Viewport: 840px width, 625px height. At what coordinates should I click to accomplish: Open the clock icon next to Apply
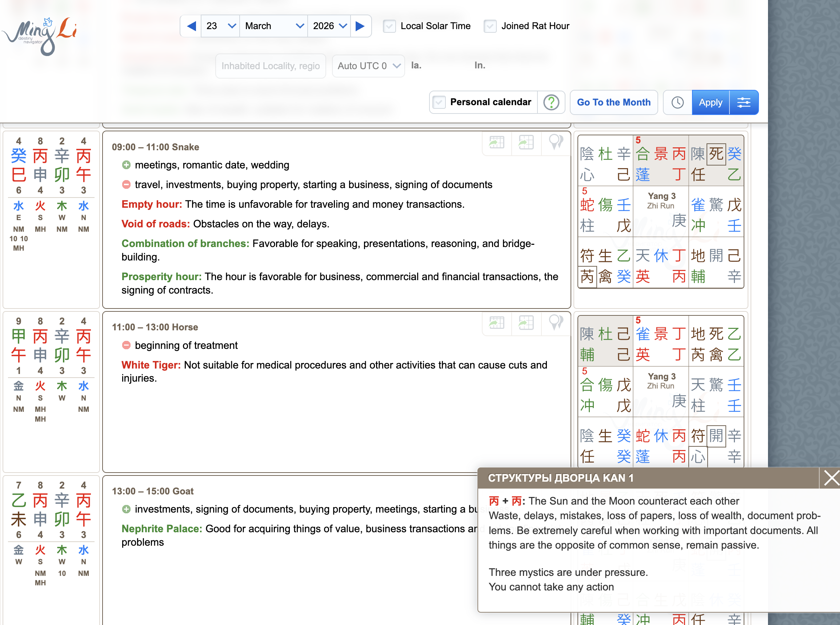click(x=677, y=102)
